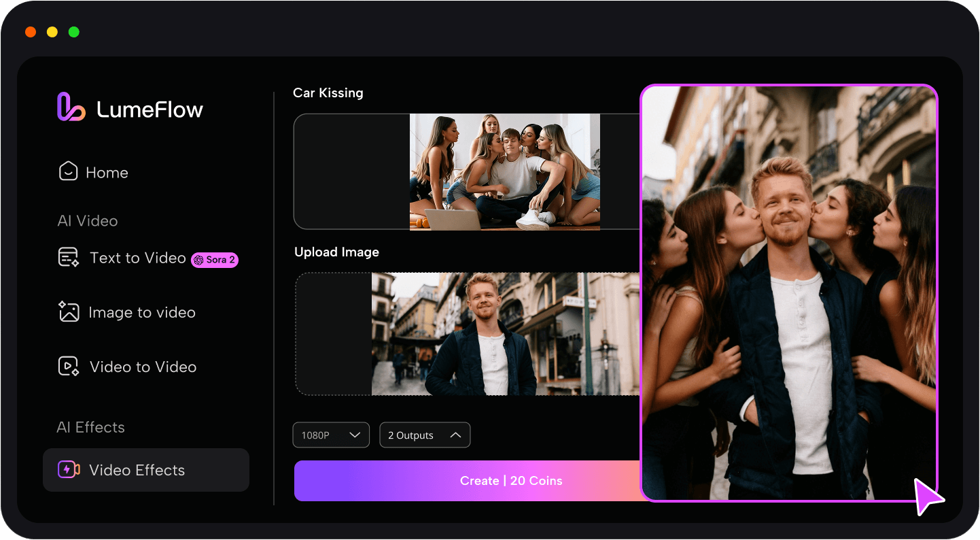Screen dimensions: 980x540
Task: Click the Upload Image placeholder area
Action: click(x=332, y=333)
